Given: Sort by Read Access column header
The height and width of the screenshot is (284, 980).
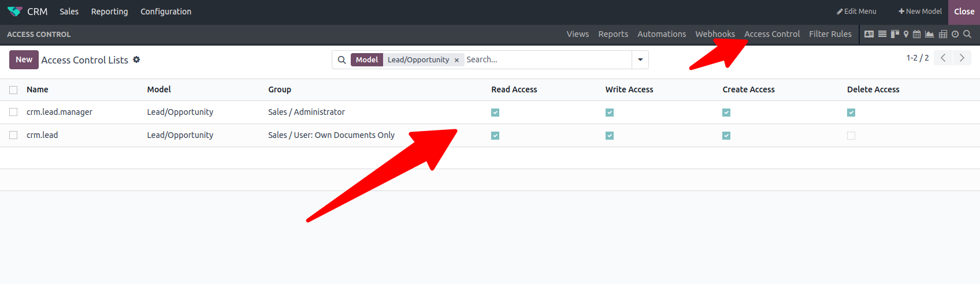Looking at the screenshot, I should [x=514, y=89].
